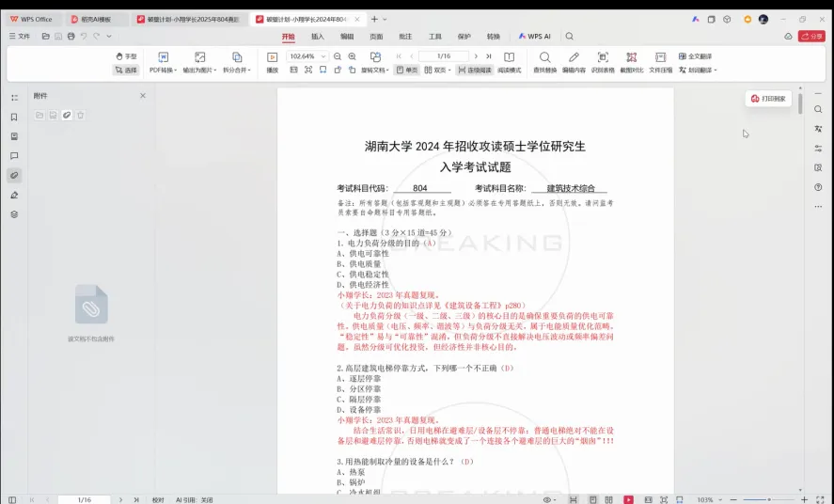Click the open folder icon in quick access

pos(46,36)
